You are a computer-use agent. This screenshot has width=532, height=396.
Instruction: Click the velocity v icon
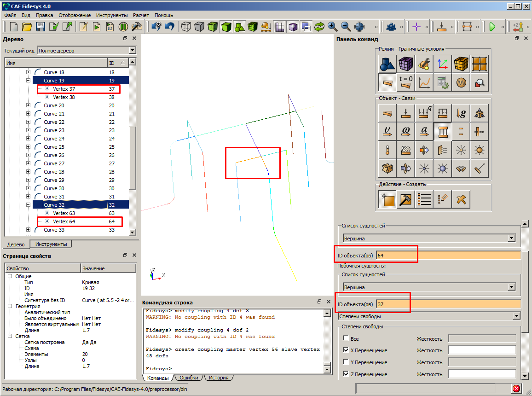387,131
